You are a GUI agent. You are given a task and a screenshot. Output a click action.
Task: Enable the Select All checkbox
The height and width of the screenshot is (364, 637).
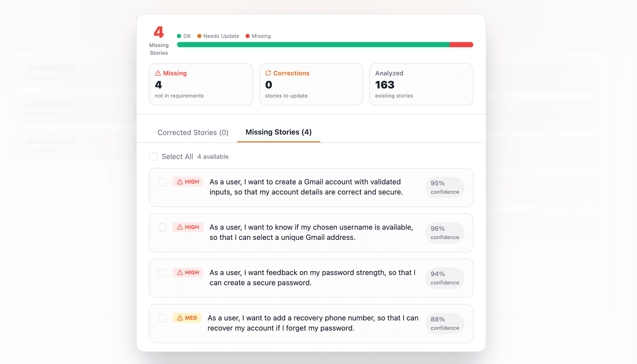coord(153,156)
